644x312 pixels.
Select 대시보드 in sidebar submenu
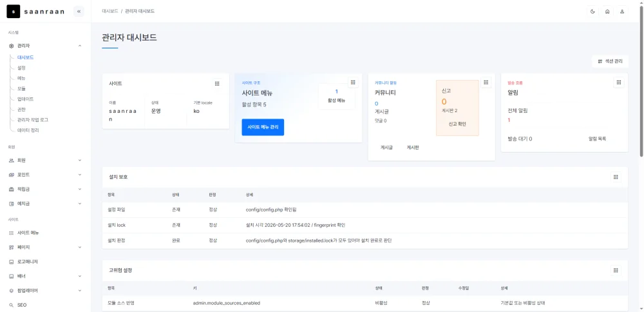26,57
